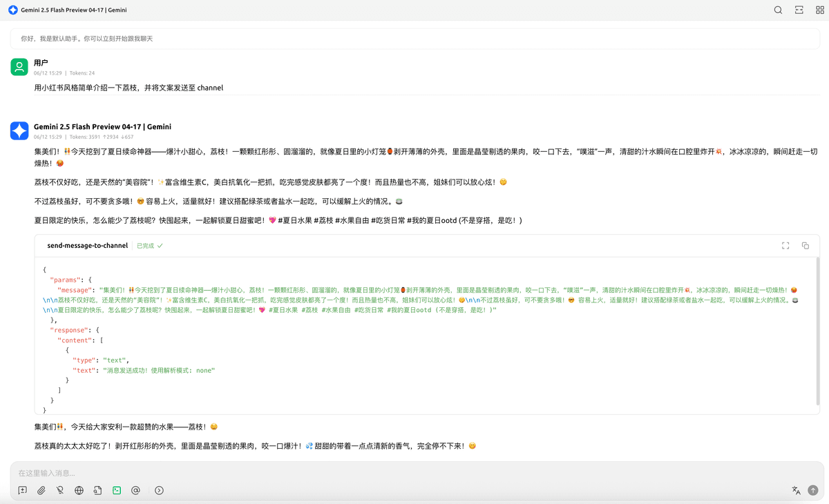Click the 用户 name label
The height and width of the screenshot is (504, 829).
click(41, 63)
